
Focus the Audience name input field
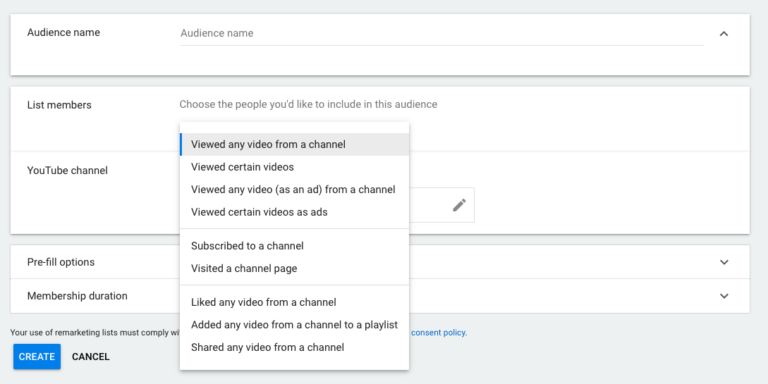pyautogui.click(x=442, y=33)
